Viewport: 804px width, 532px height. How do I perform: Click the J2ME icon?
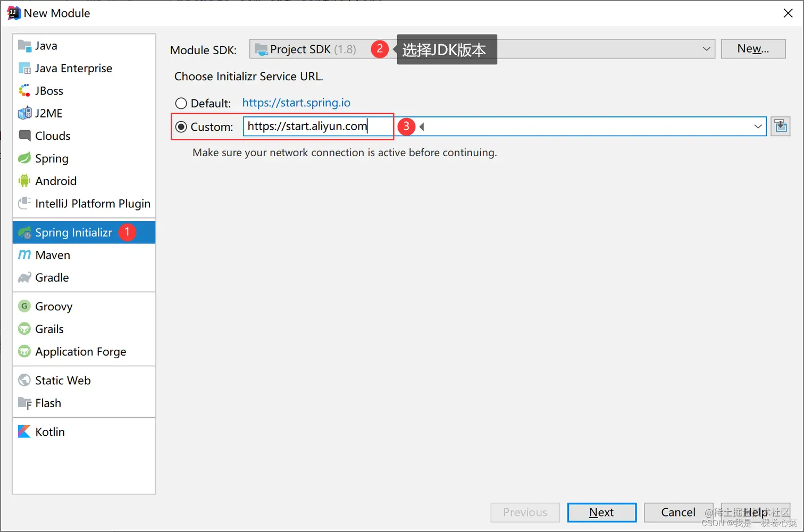(24, 113)
